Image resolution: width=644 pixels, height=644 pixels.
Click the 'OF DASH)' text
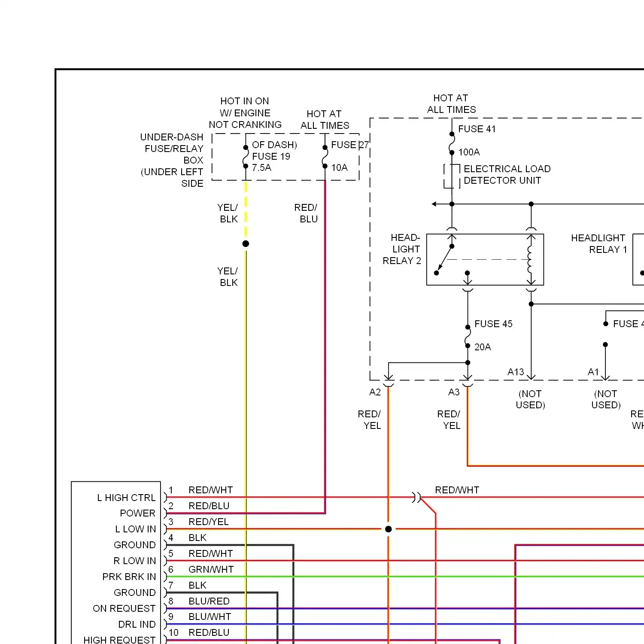(274, 145)
